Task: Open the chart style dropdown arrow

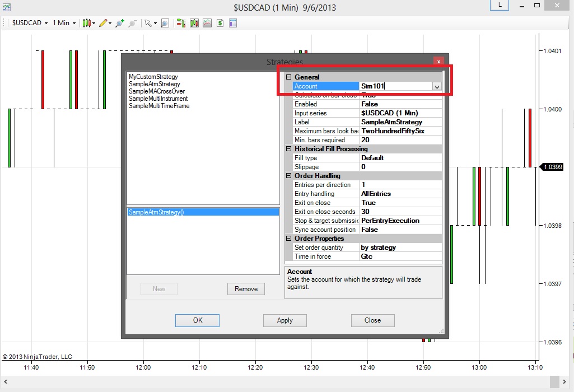Action: click(94, 23)
